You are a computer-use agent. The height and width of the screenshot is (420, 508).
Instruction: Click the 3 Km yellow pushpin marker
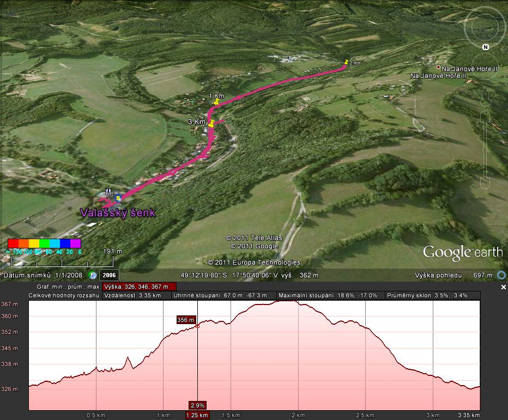click(211, 124)
